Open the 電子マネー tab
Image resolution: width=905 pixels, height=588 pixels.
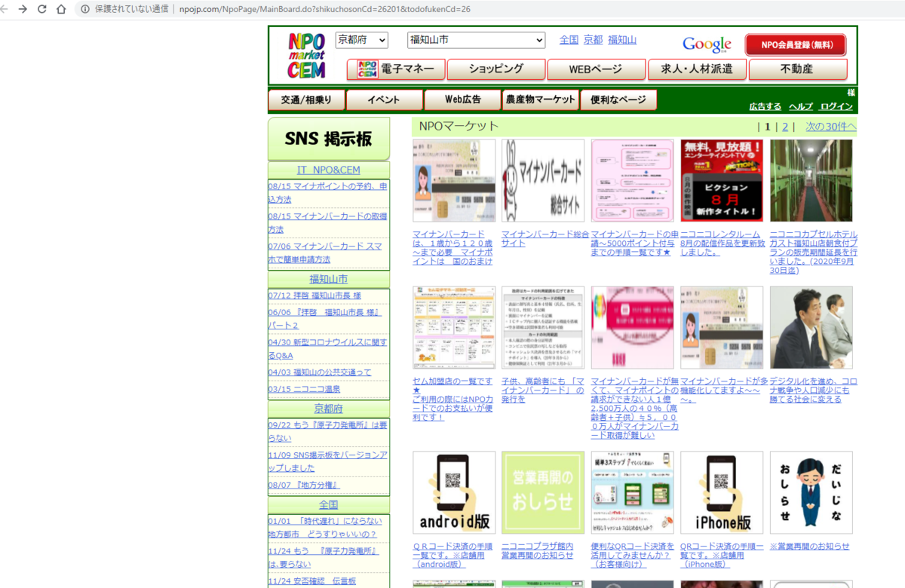click(x=396, y=69)
